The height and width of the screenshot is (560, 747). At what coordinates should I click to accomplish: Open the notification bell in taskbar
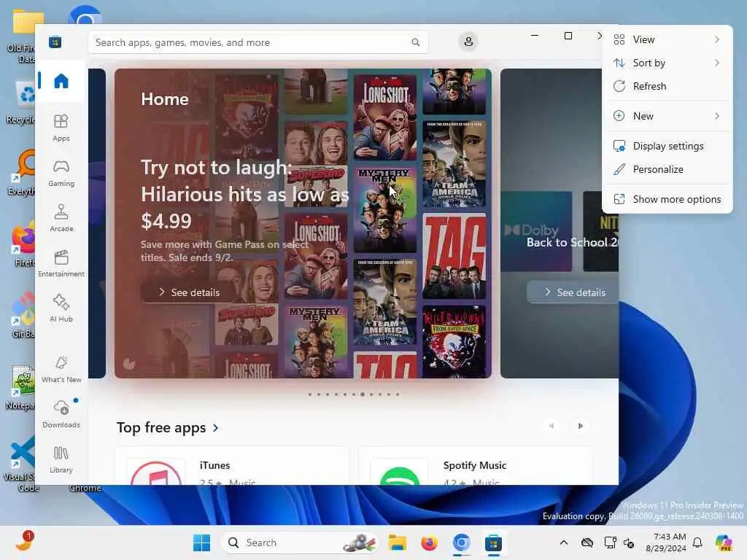[x=697, y=542]
